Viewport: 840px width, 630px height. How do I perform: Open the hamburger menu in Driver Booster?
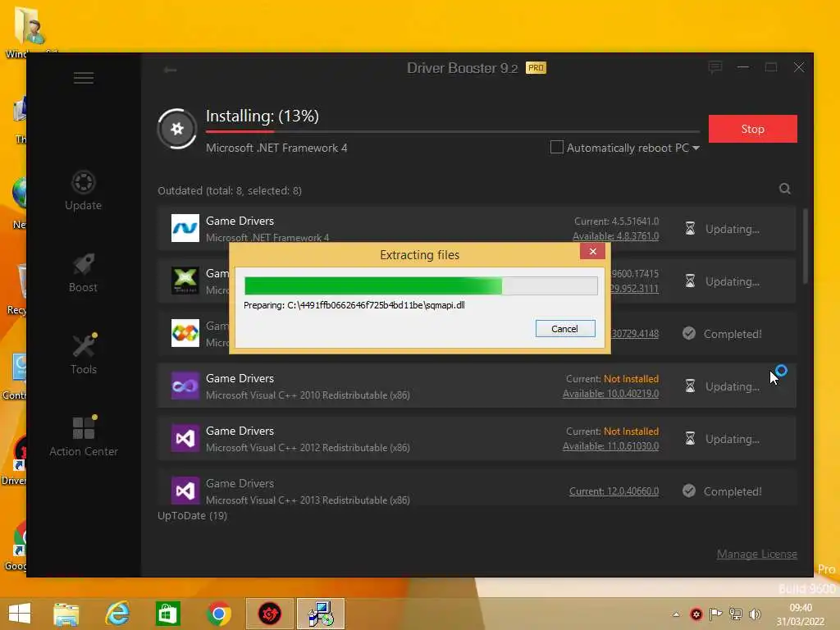(84, 78)
